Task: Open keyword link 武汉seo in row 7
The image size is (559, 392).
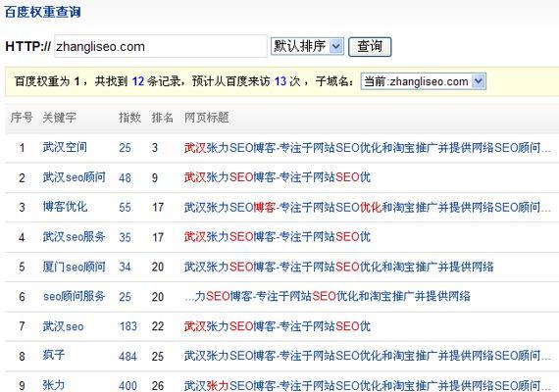Action: click(x=63, y=326)
